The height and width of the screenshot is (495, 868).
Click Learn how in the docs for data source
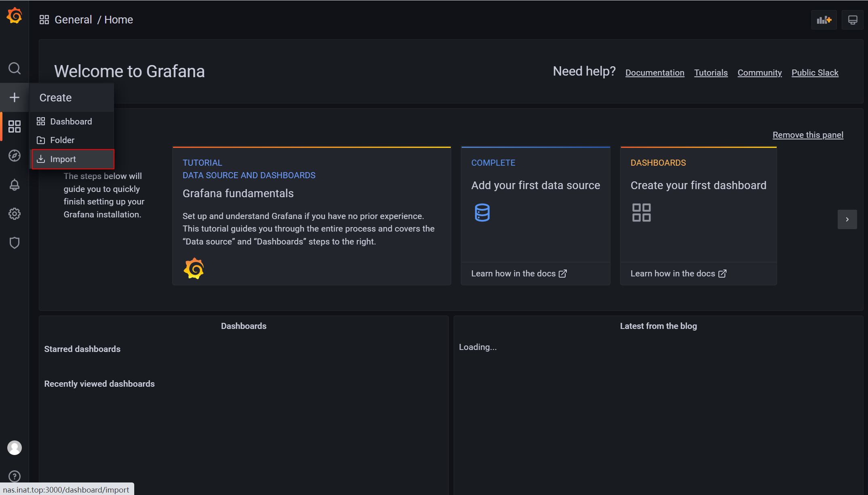click(x=519, y=274)
